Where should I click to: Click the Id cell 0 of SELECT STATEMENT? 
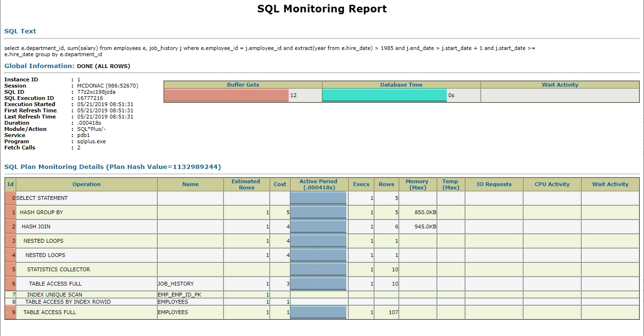click(x=13, y=198)
